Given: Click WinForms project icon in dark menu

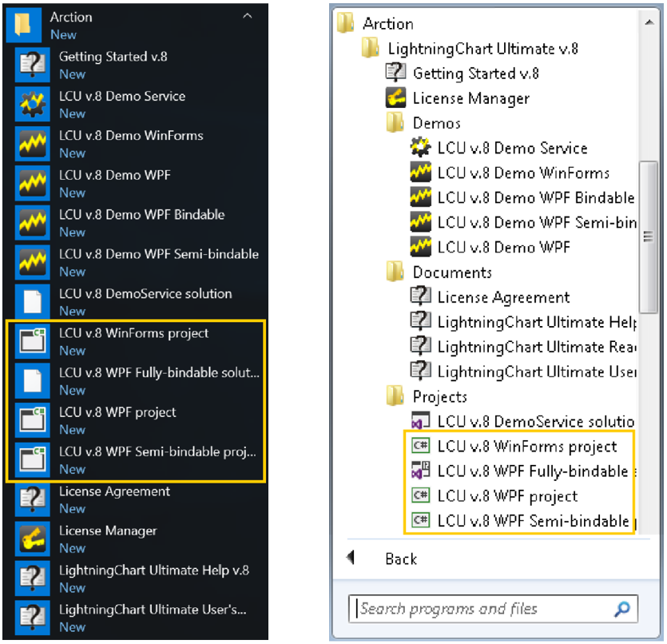Looking at the screenshot, I should pos(32,341).
